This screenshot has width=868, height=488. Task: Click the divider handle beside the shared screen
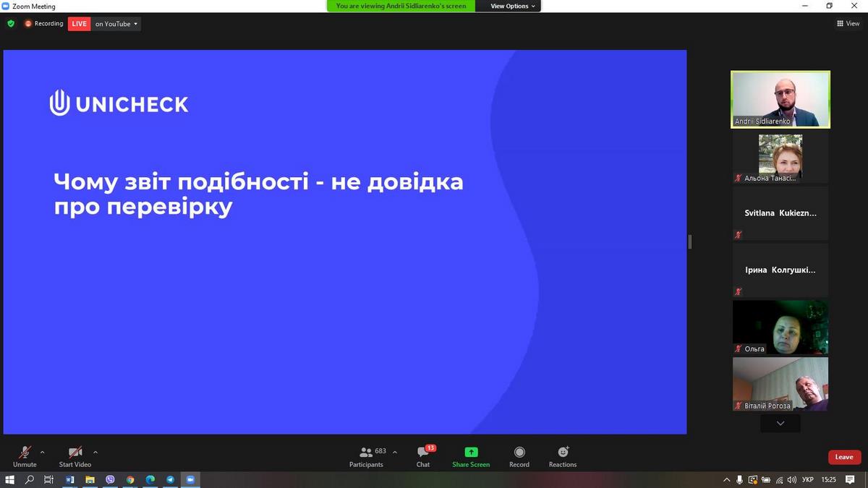click(x=690, y=241)
